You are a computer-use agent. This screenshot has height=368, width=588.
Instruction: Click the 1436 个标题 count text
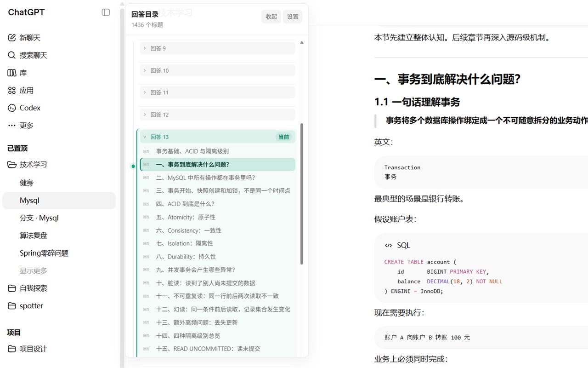point(147,25)
